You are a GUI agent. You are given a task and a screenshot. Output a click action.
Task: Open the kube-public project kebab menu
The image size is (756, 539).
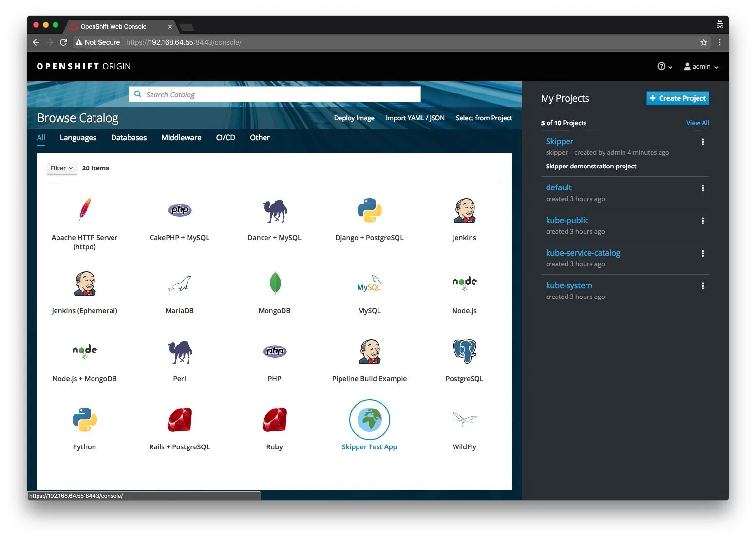(x=703, y=221)
